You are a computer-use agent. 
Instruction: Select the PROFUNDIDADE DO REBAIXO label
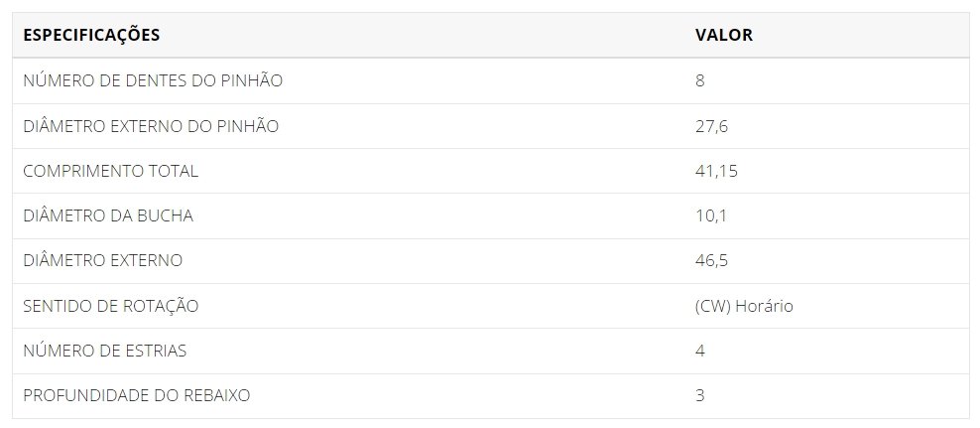point(136,395)
